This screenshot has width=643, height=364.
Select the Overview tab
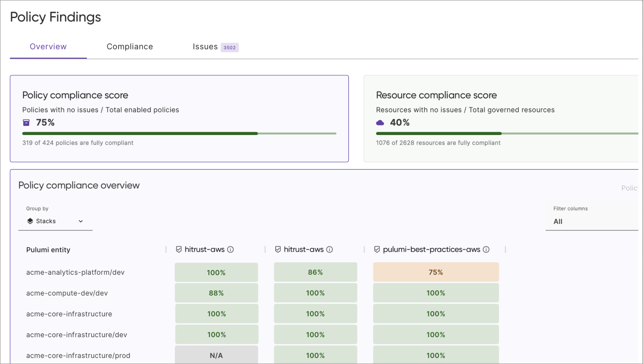(x=48, y=46)
